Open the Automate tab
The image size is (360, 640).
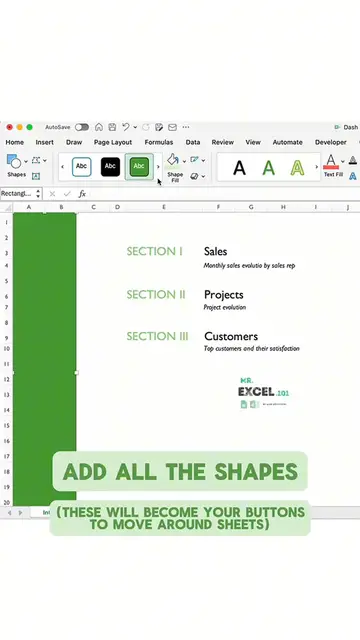tap(288, 142)
